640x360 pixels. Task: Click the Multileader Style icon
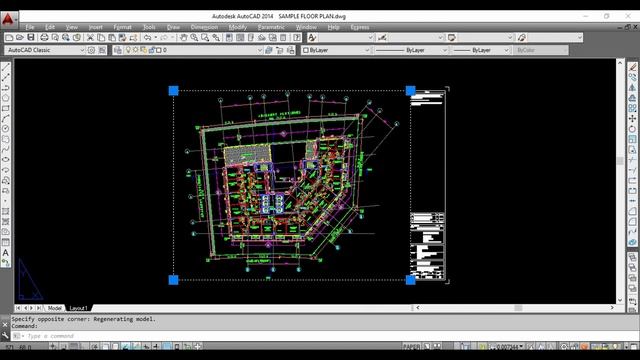click(x=522, y=38)
